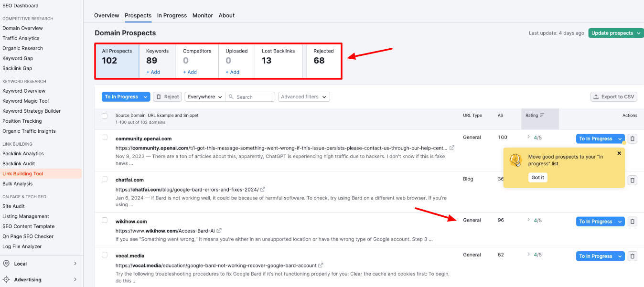The height and width of the screenshot is (287, 644).
Task: Click the Export to CSV button
Action: (x=613, y=96)
